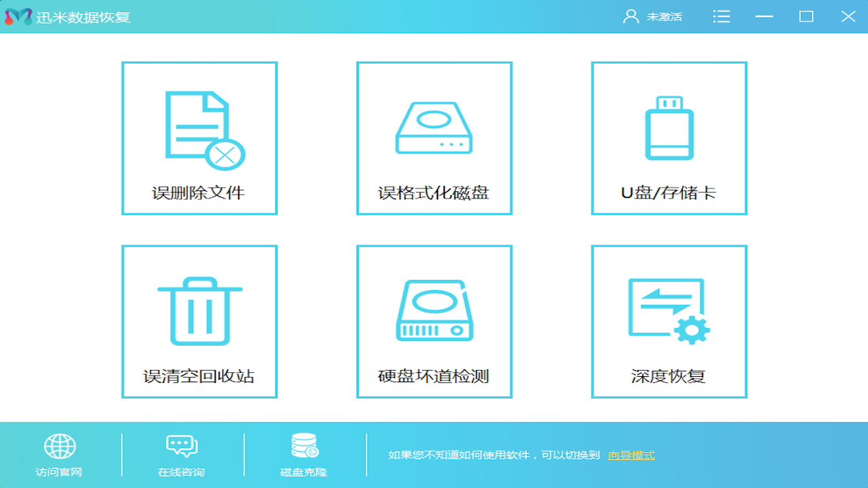Open the 深度恢复 deep recovery mode
This screenshot has width=868, height=488.
pos(669,321)
